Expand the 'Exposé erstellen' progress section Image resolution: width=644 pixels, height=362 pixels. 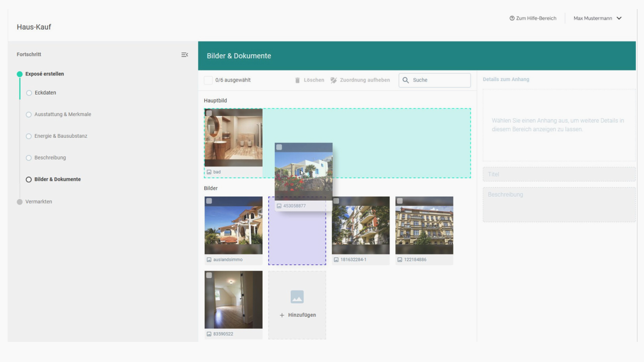click(x=44, y=74)
